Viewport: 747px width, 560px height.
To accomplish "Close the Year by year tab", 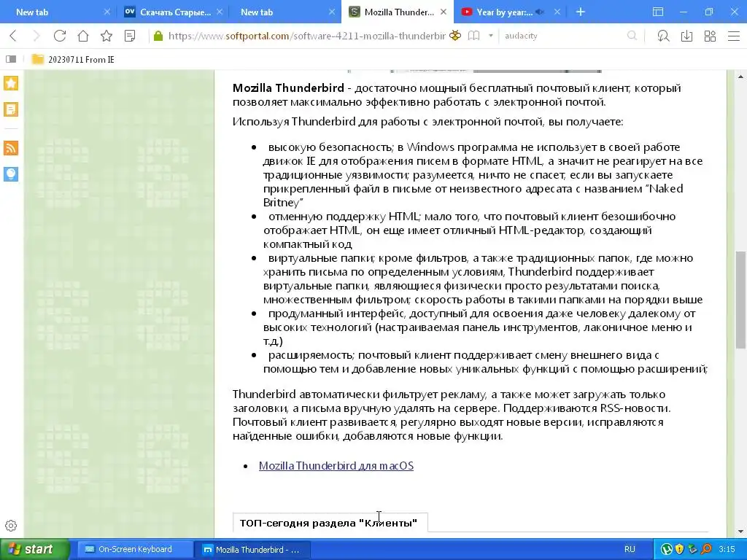I will [x=557, y=12].
